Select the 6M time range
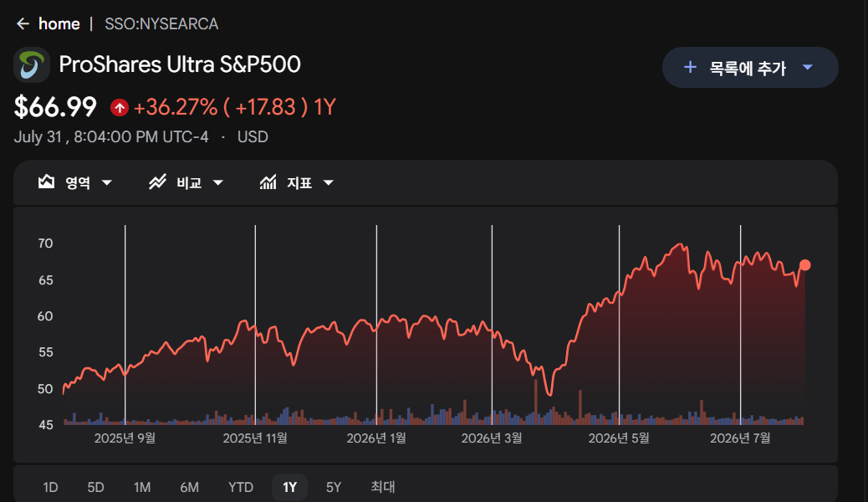Screen dimensions: 868x502 [189, 487]
